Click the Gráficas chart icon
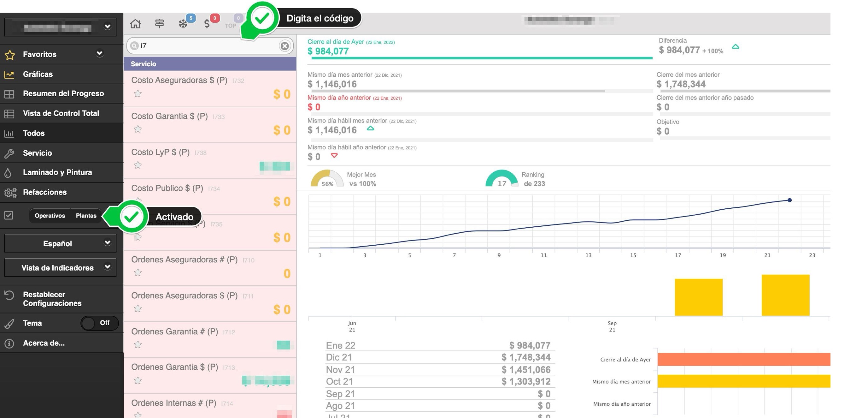 9,74
